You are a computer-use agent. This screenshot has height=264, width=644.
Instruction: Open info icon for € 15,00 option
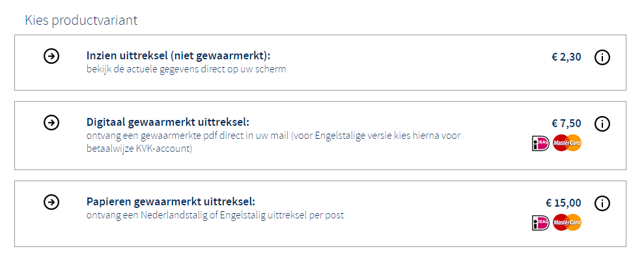(602, 203)
